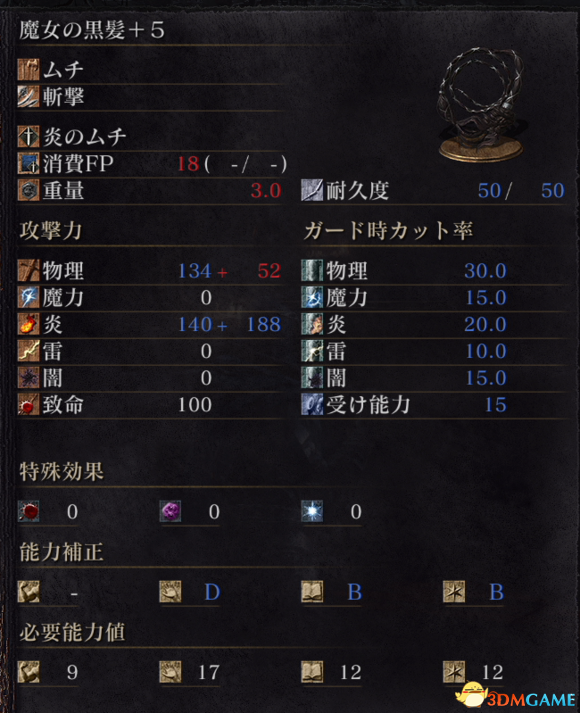Select the dexterity scaling D icon

pos(170,592)
